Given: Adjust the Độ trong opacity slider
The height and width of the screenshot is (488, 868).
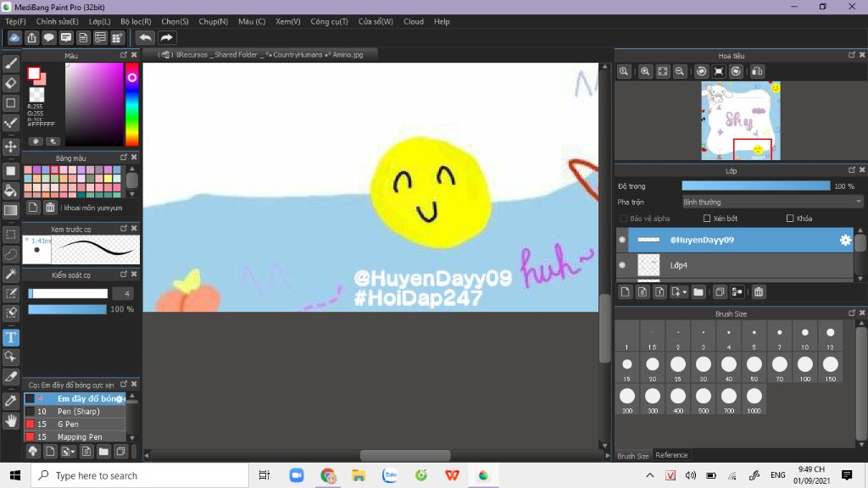Looking at the screenshot, I should [x=755, y=186].
